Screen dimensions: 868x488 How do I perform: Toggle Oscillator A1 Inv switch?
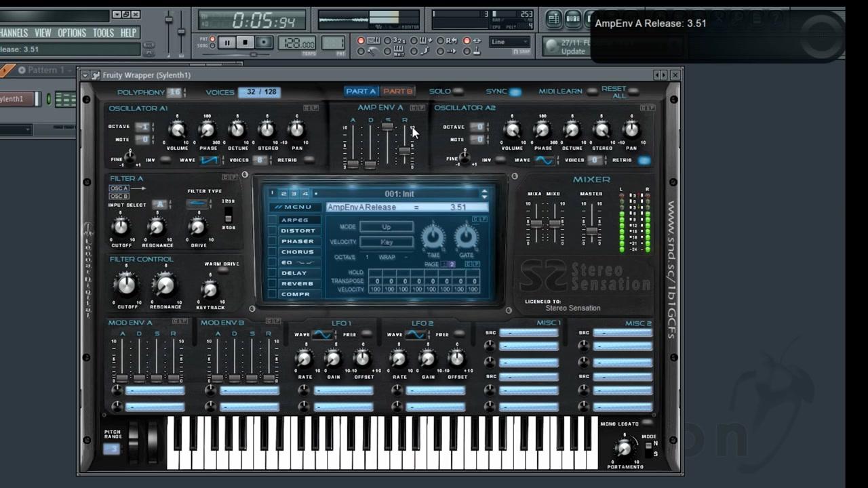(165, 160)
